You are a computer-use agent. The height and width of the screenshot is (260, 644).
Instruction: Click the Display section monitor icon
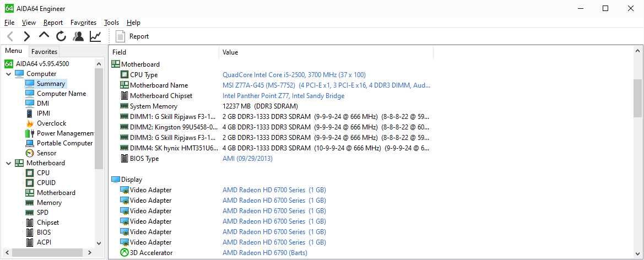pos(115,180)
